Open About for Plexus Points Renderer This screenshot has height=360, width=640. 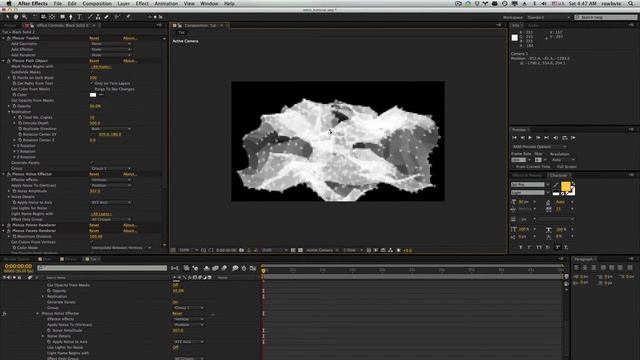[x=130, y=225]
